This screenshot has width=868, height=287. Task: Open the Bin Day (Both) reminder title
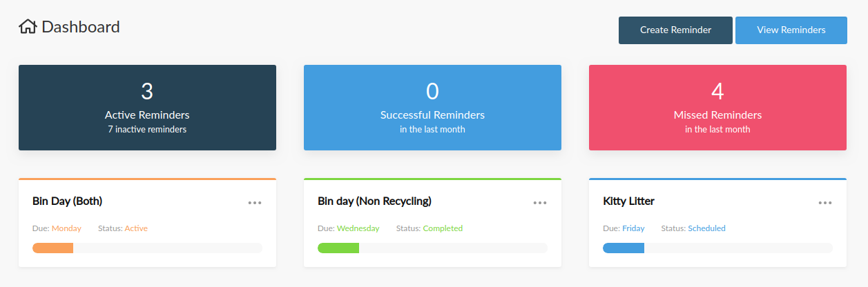tap(68, 201)
